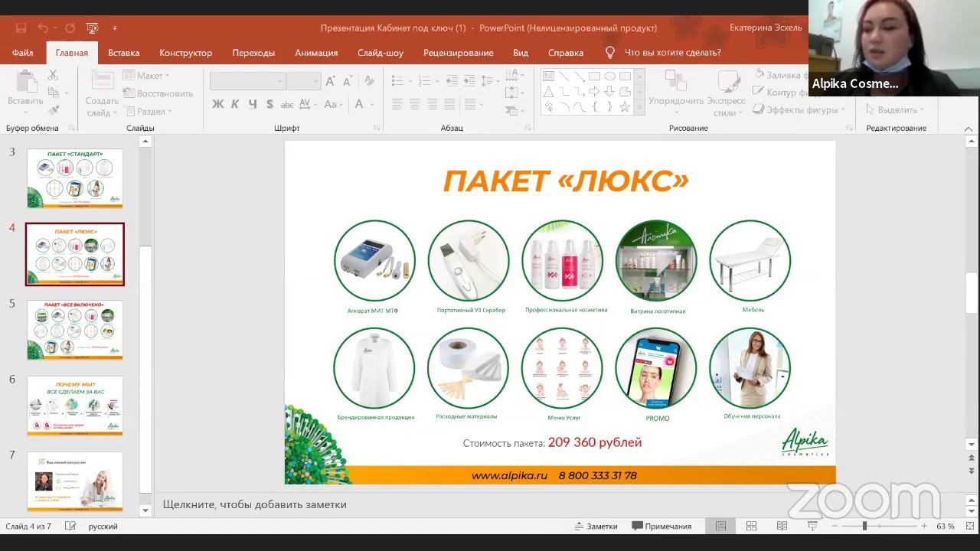The height and width of the screenshot is (551, 980).
Task: Switch to the Анимация tab
Action: [x=316, y=53]
